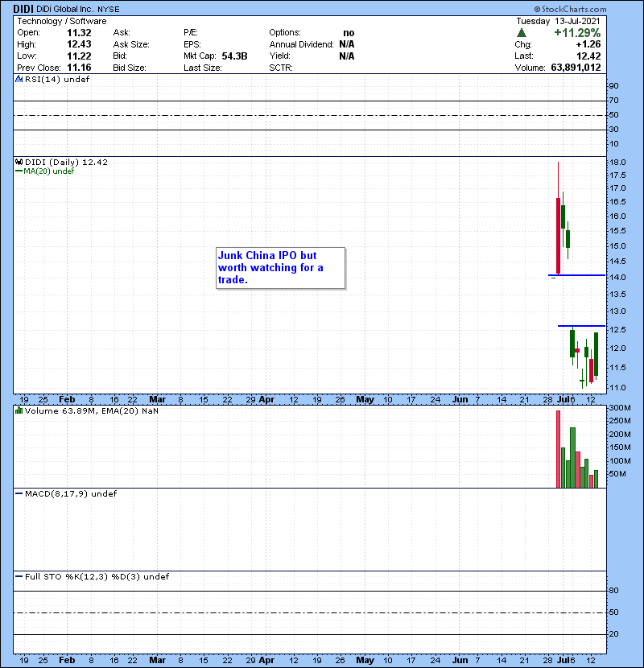
Task: Click the NYSE exchange label
Action: point(109,9)
